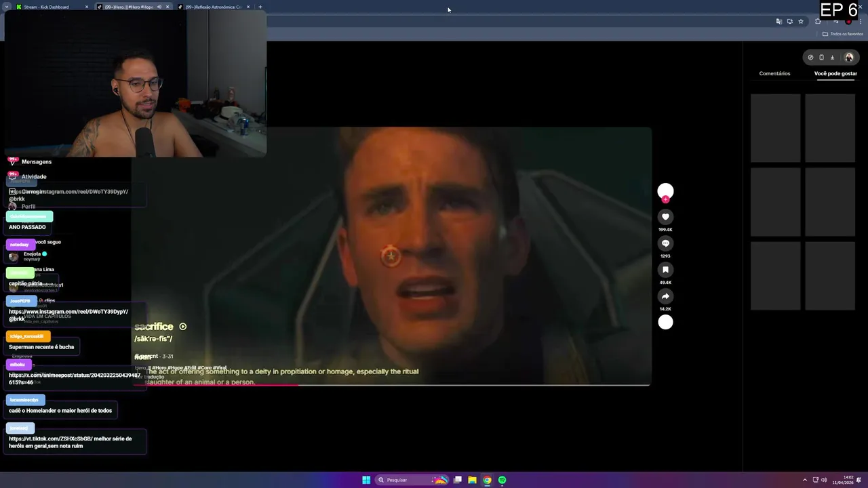Open a new browser tab
The image size is (868, 488).
click(x=260, y=7)
